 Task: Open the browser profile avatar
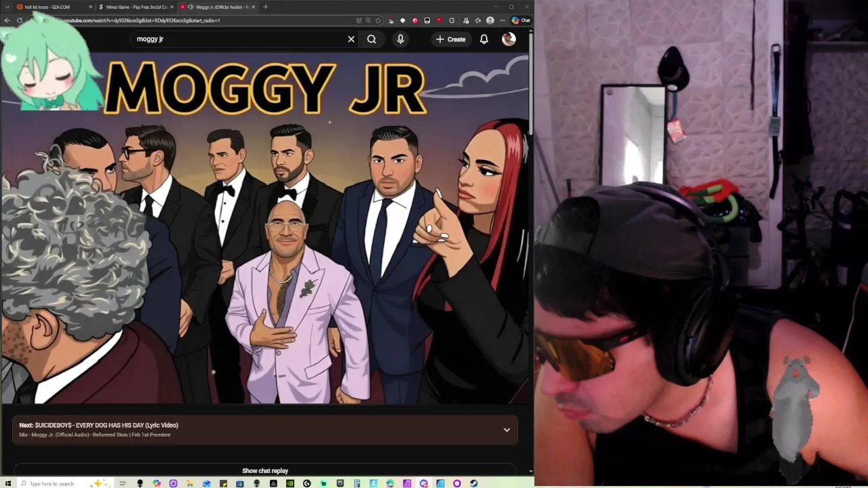click(x=490, y=20)
